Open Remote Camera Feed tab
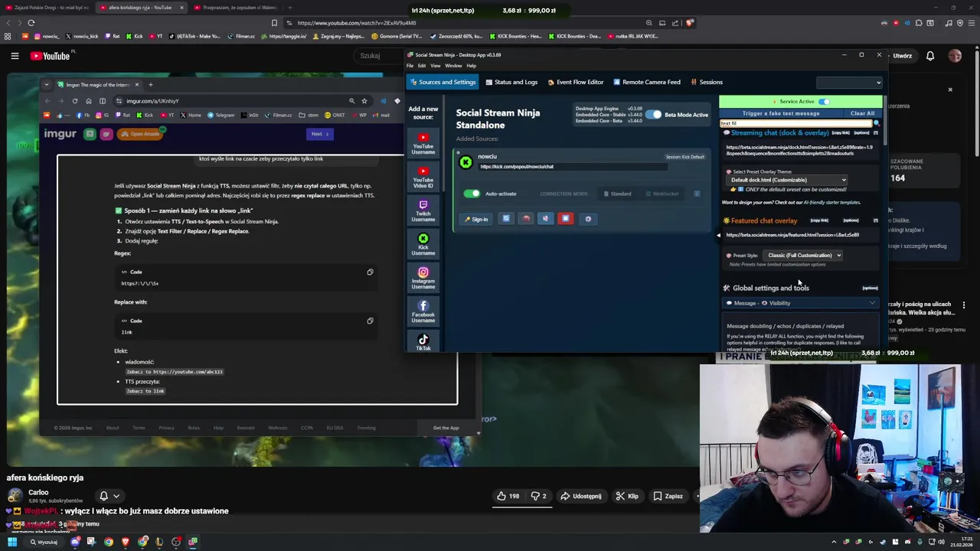 pyautogui.click(x=646, y=82)
